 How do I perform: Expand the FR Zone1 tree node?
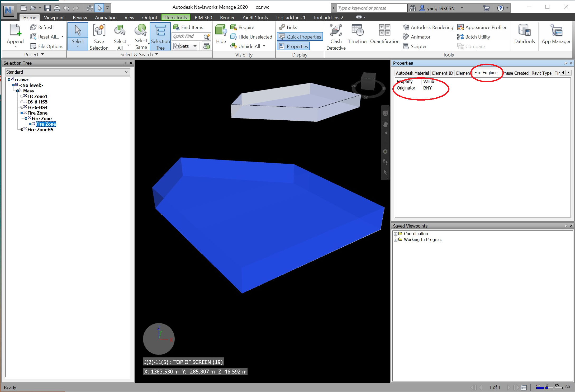click(22, 96)
